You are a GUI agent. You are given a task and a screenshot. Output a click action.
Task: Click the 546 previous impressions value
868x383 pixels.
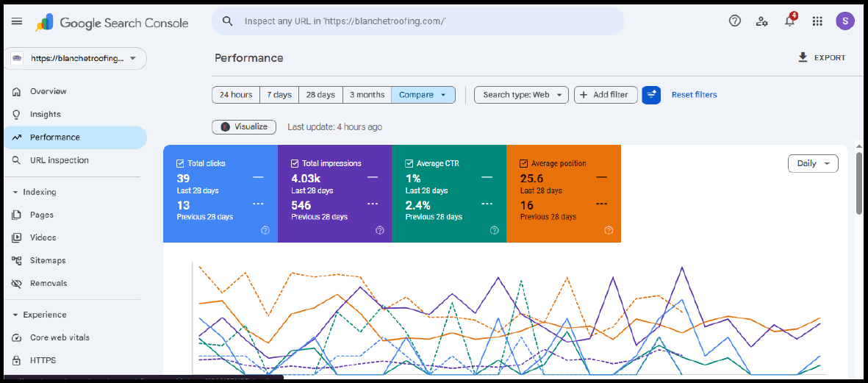301,205
